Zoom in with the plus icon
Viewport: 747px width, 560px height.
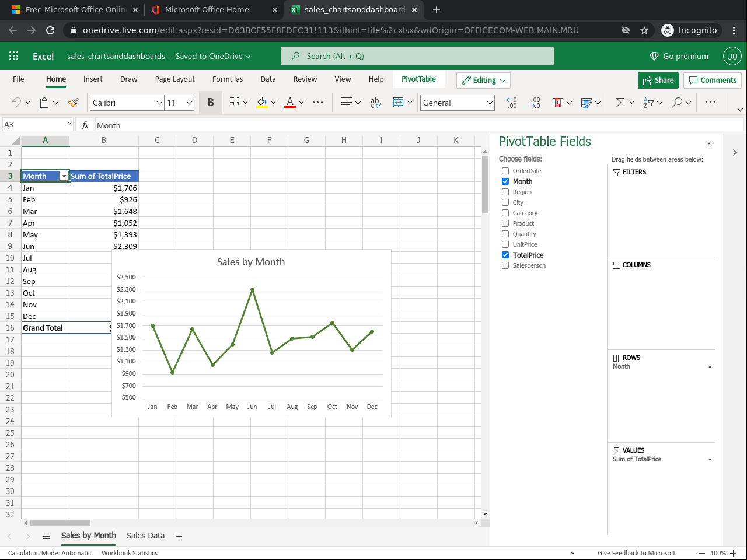(734, 553)
